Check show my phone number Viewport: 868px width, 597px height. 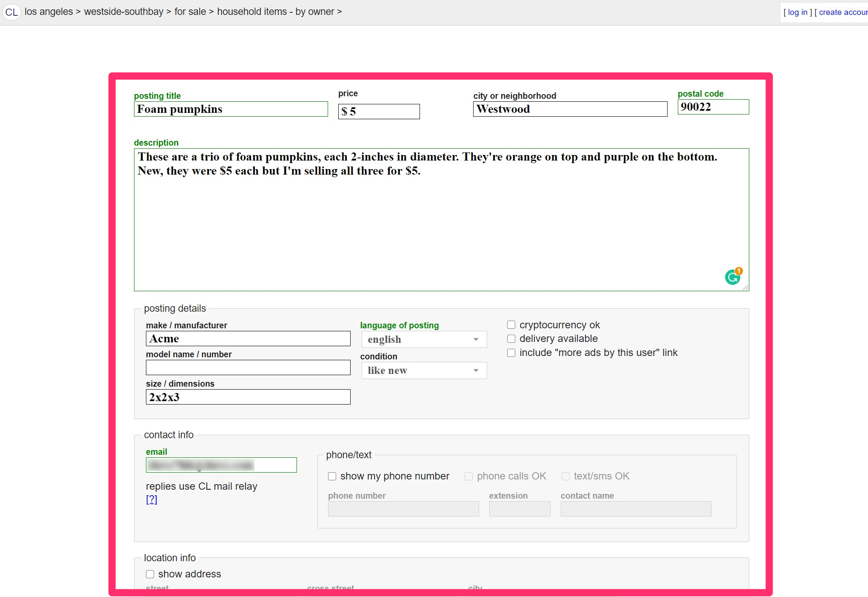[332, 476]
